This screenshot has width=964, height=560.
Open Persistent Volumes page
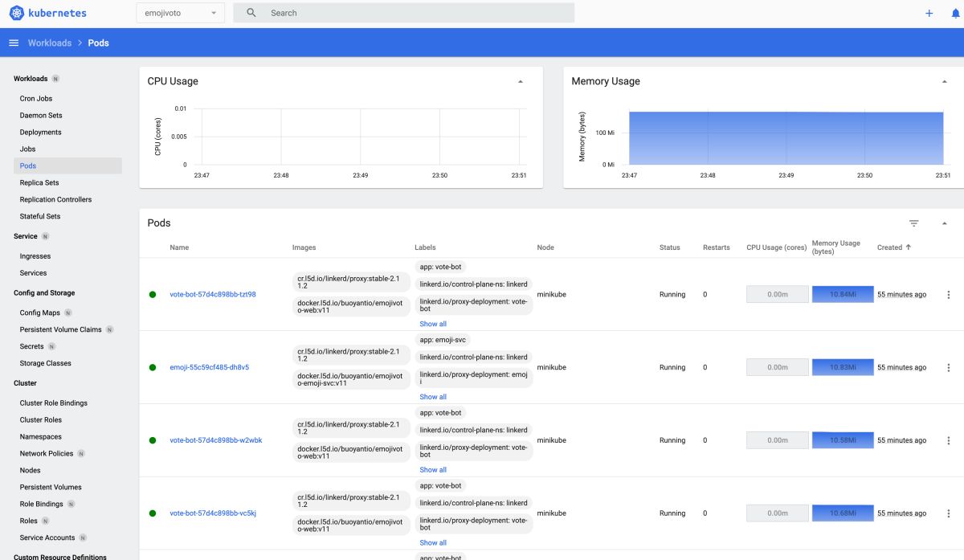[51, 487]
